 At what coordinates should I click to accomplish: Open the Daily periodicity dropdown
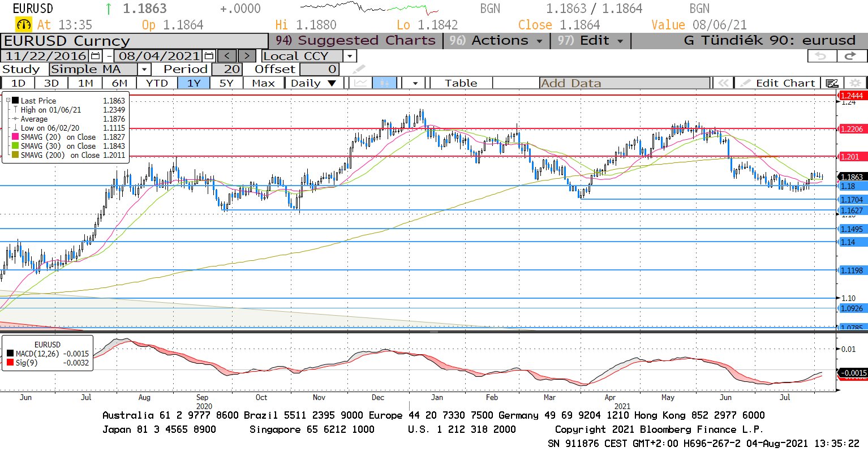tap(332, 83)
